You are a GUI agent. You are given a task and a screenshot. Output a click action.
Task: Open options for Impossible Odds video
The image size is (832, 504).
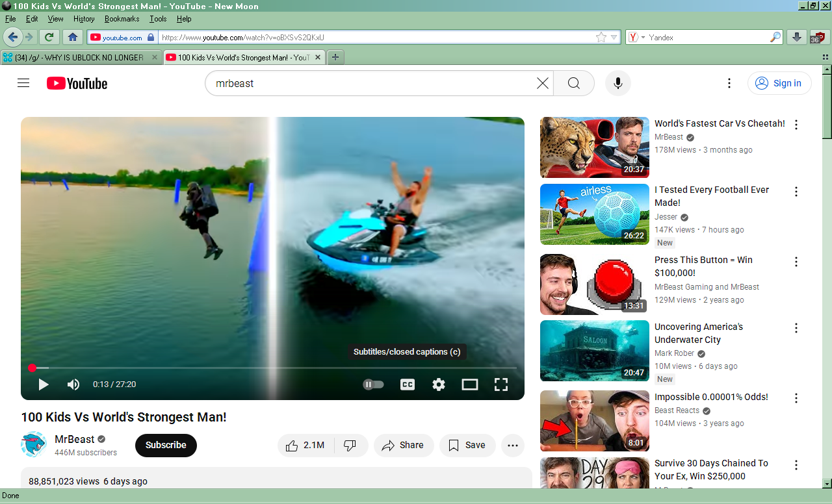[x=796, y=398]
